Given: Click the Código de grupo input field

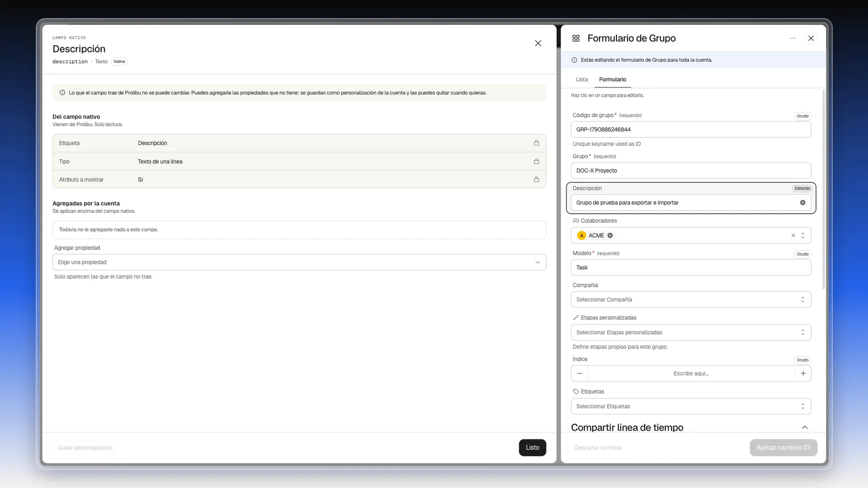Looking at the screenshot, I should 691,130.
